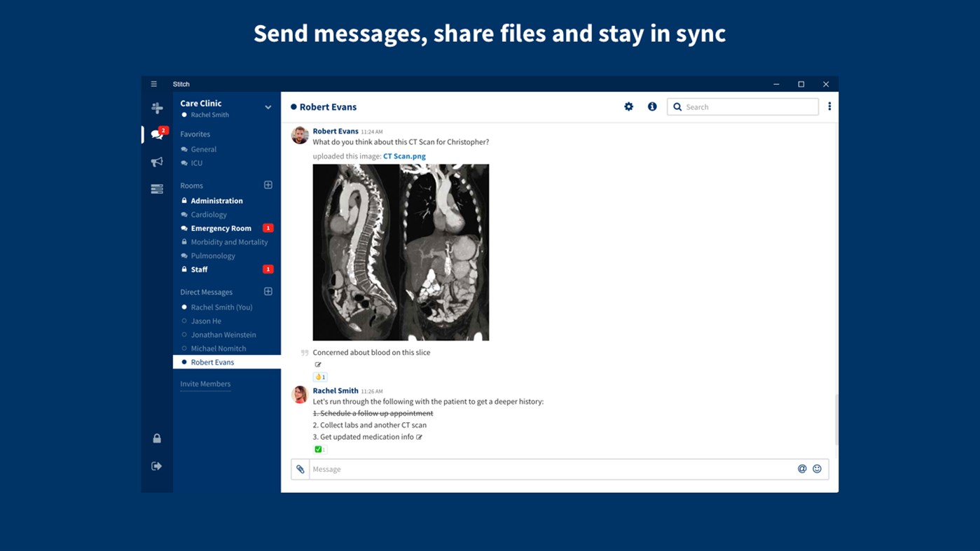
Task: Mention someone using the @ icon
Action: tap(801, 468)
